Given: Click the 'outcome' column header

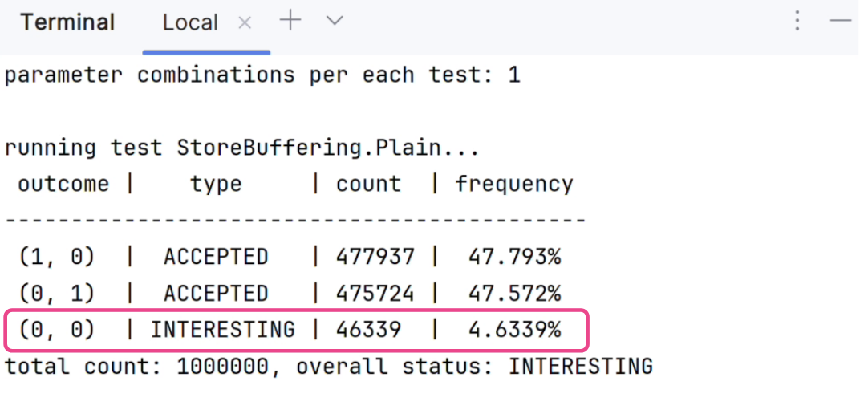Looking at the screenshot, I should tap(63, 185).
